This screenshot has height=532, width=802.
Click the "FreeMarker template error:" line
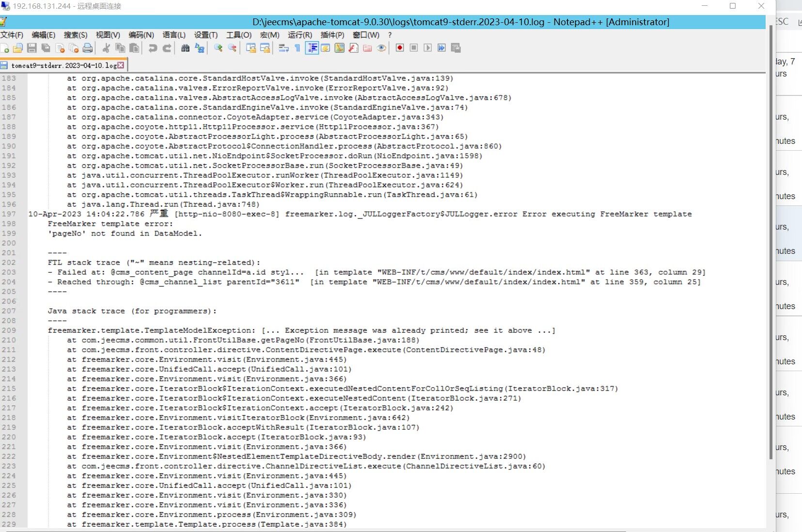click(x=110, y=224)
